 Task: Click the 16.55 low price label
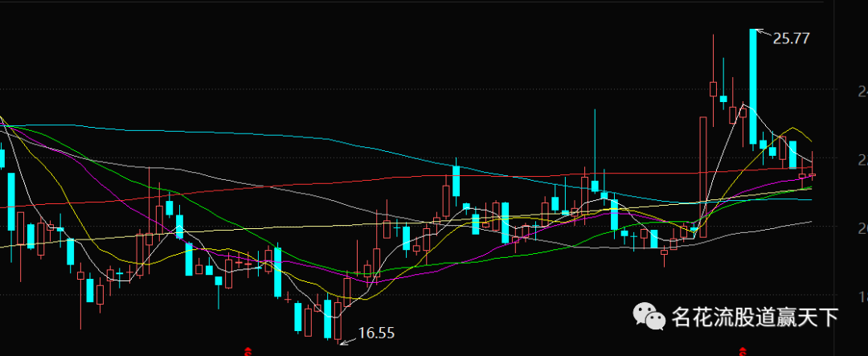point(376,333)
